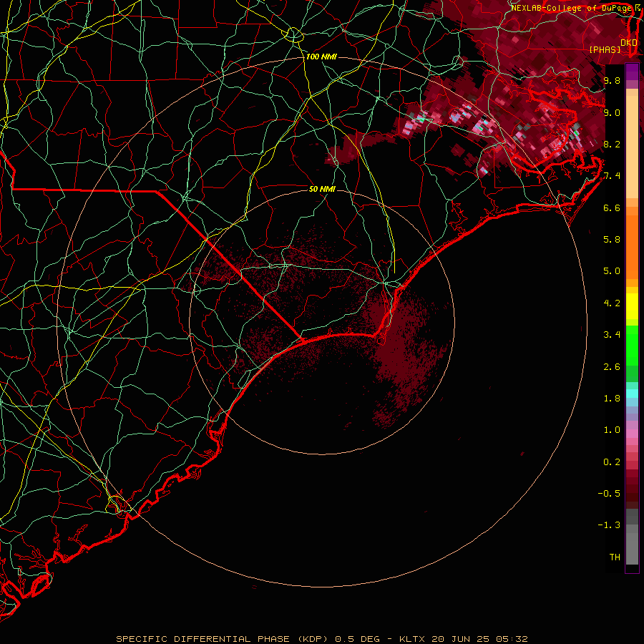This screenshot has width=644, height=644.
Task: Pick the bright green color bar segment
Action: click(x=632, y=346)
